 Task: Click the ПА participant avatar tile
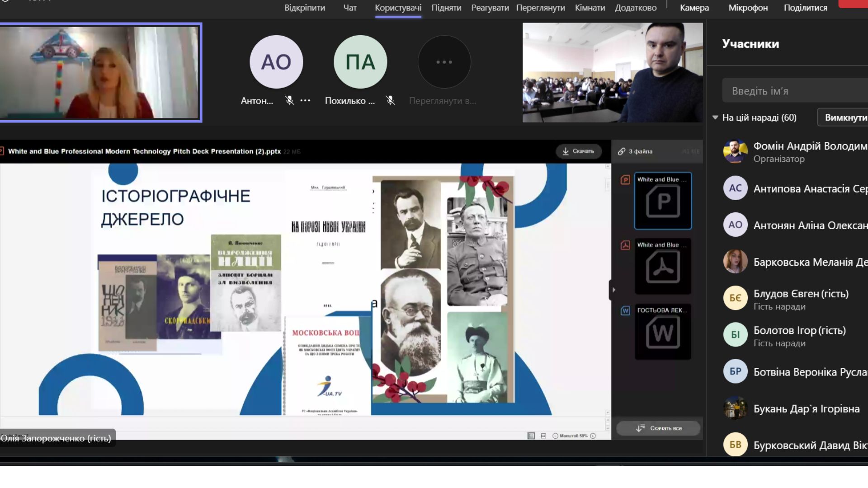(360, 62)
